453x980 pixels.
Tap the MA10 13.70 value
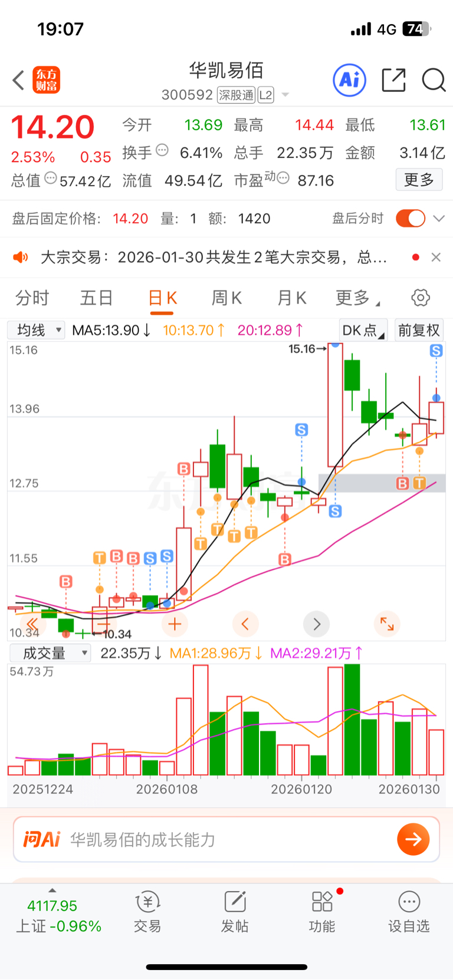pos(193,330)
